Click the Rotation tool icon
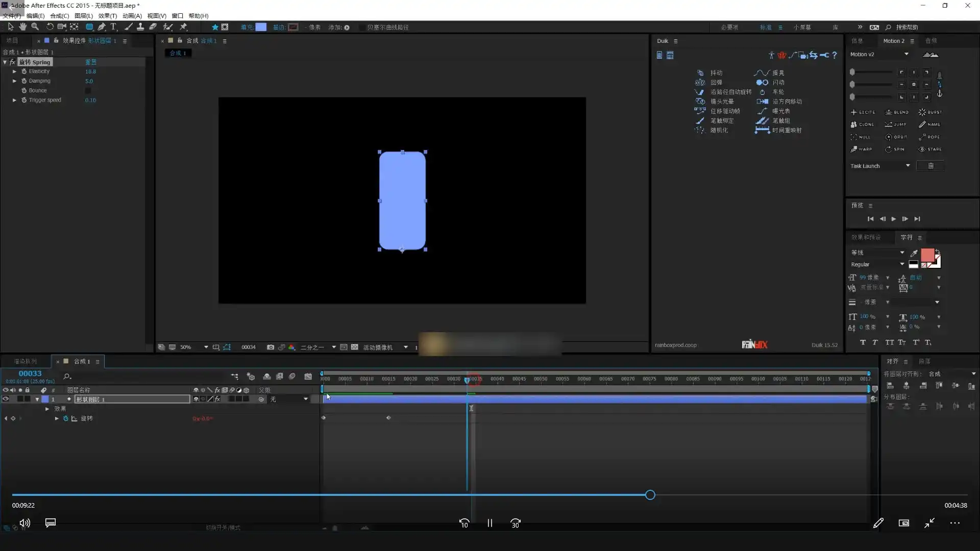Viewport: 980px width, 551px height. coord(50,27)
